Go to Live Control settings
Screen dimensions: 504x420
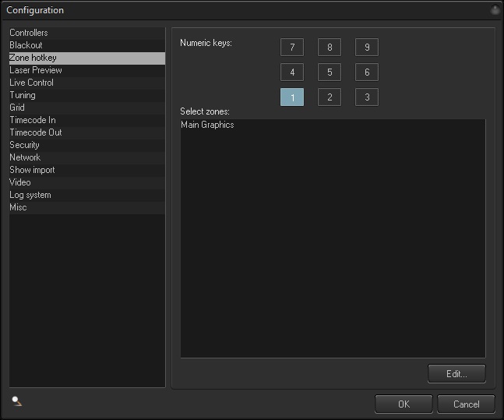[31, 83]
